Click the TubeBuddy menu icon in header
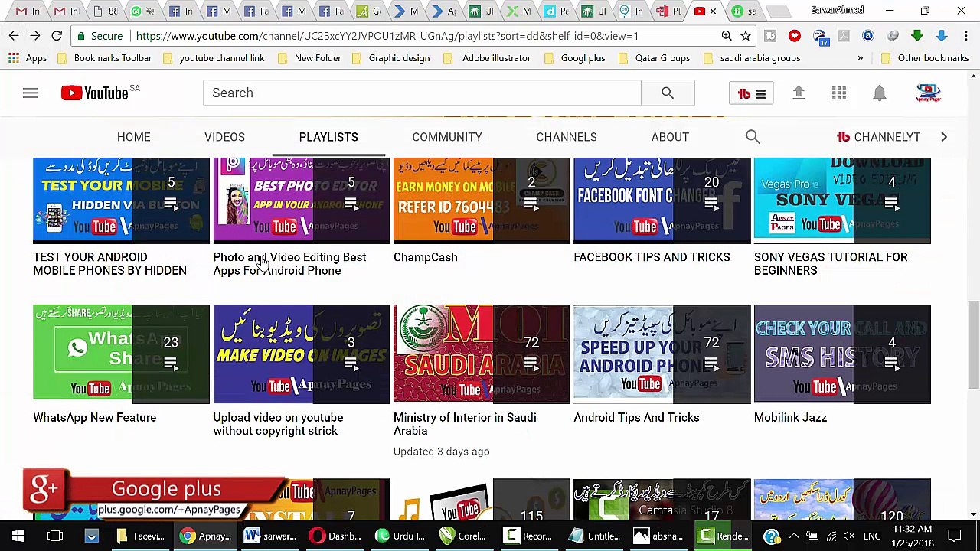Screen dimensions: 980x551 [x=751, y=93]
